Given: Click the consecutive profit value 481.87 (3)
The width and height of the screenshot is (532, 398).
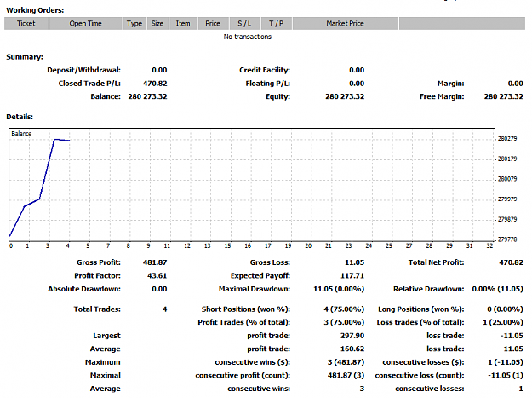Looking at the screenshot, I should [x=346, y=376].
